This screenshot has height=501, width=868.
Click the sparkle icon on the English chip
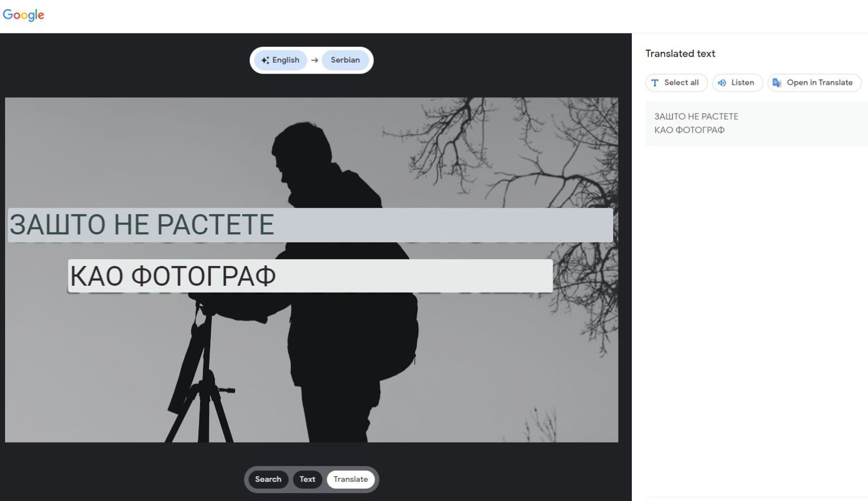point(266,60)
